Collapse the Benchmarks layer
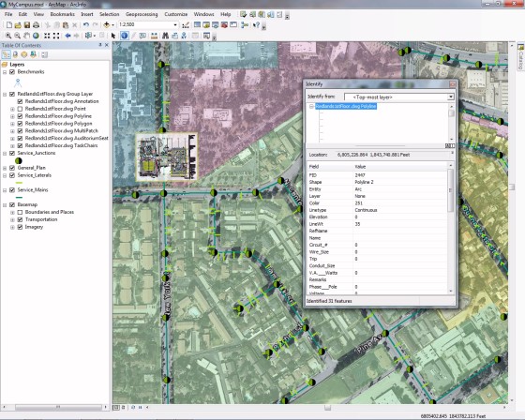This screenshot has height=420, width=525. pyautogui.click(x=5, y=71)
